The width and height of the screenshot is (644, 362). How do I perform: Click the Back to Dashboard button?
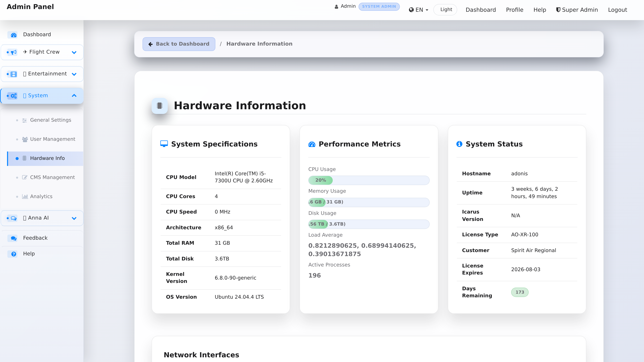[x=179, y=44]
